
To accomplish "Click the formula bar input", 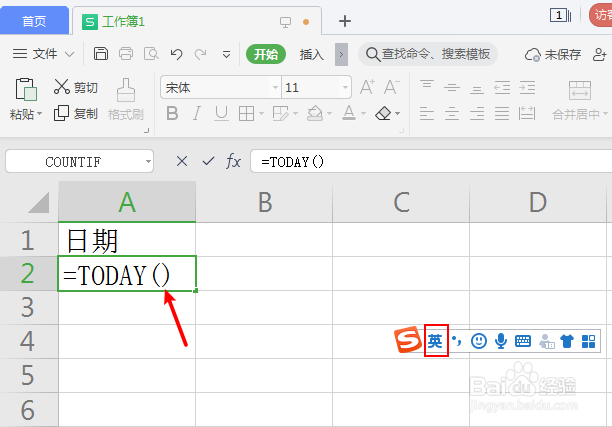I will [431, 161].
